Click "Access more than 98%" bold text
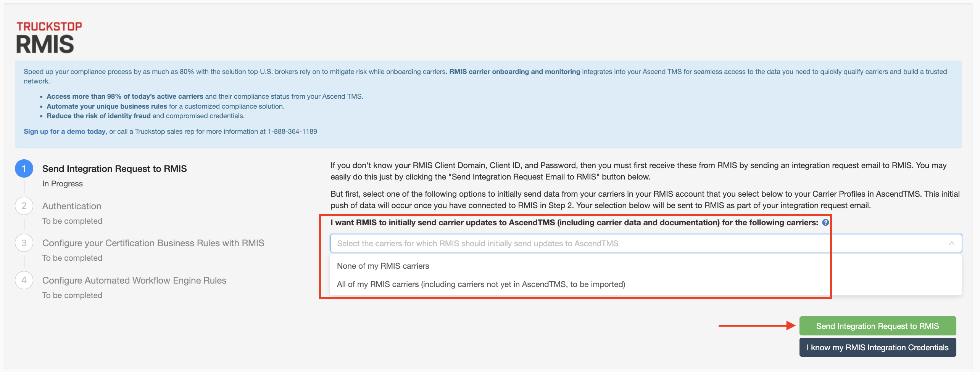Screen dimensions: 980x372 pyautogui.click(x=125, y=96)
